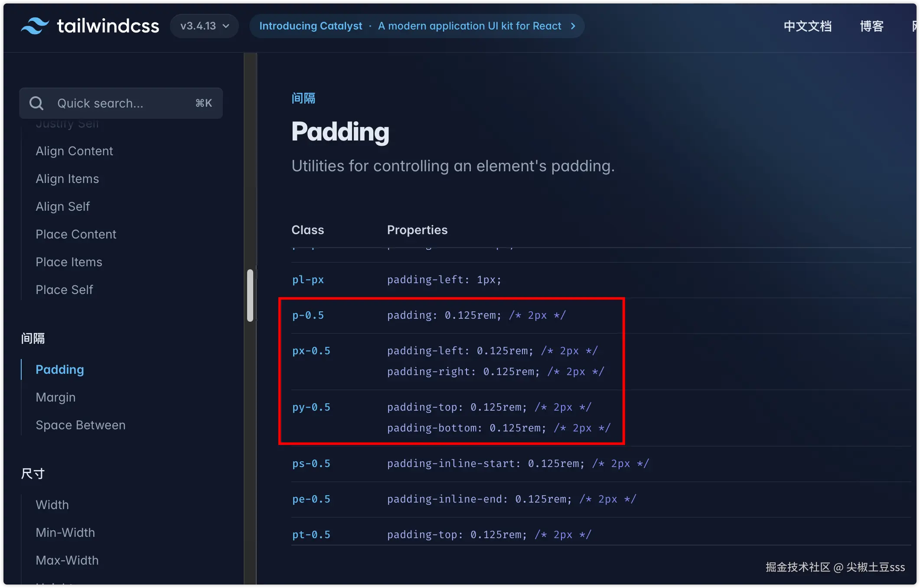920x588 pixels.
Task: Open the 博客 navigation link
Action: click(x=871, y=26)
